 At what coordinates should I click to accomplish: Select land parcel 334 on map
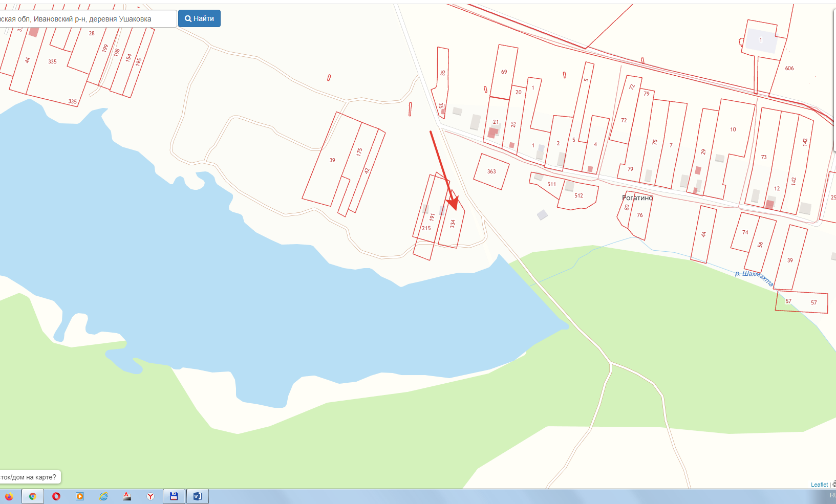coord(453,224)
